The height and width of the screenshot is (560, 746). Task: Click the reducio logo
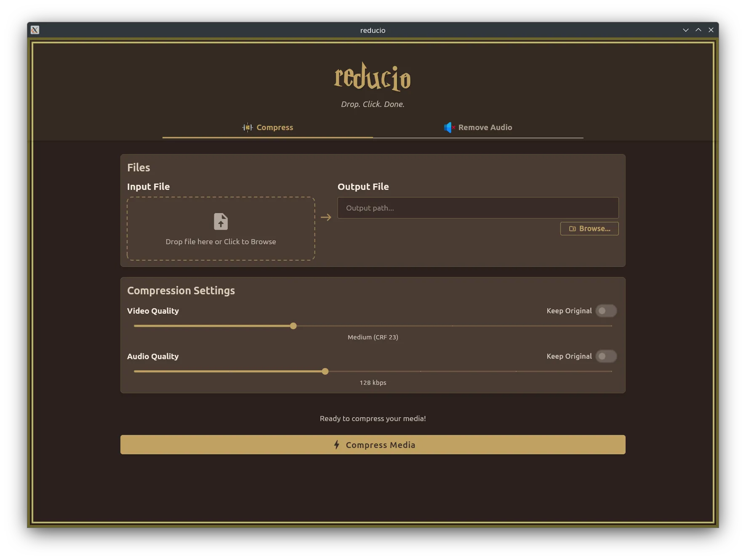[373, 77]
